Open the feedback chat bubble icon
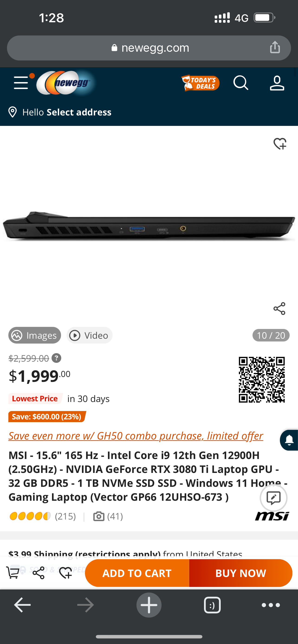The width and height of the screenshot is (298, 644). point(273,498)
